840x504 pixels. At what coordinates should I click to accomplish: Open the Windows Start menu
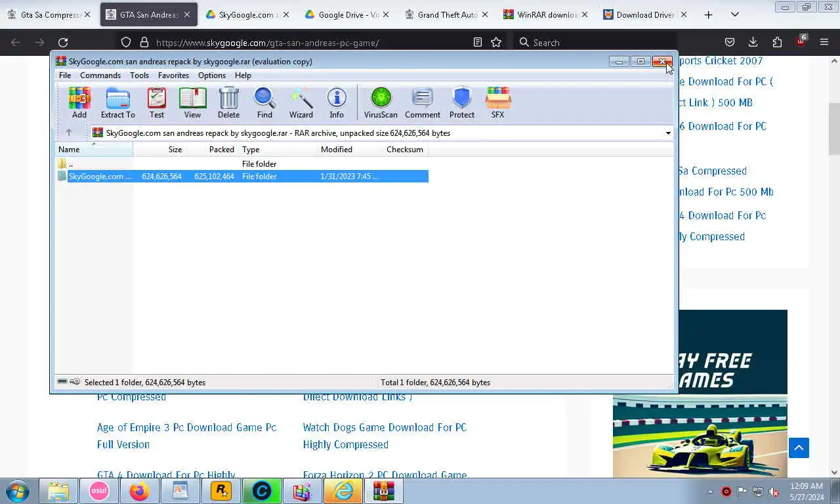coord(18,491)
